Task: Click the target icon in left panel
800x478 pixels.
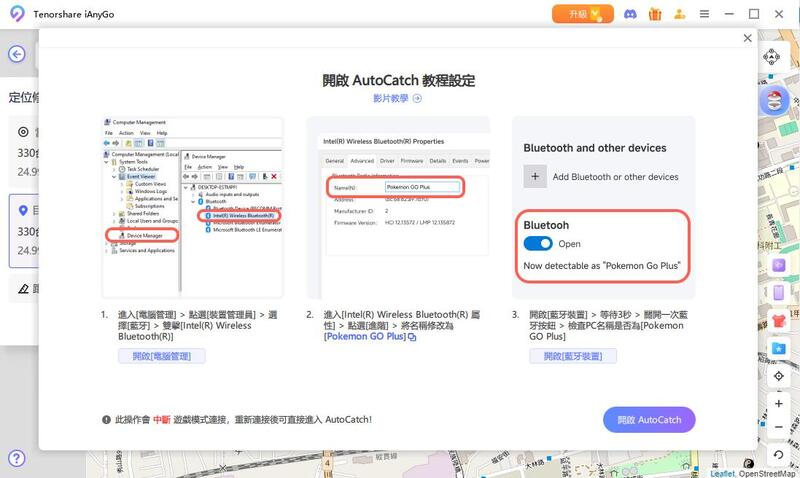Action: click(23, 132)
